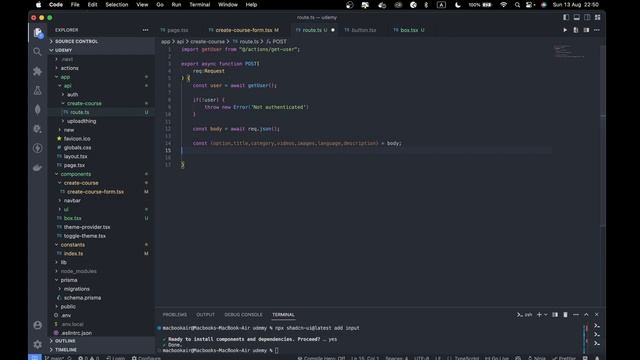Open the Manage gear in activity bar
The height and width of the screenshot is (360, 640).
pyautogui.click(x=38, y=344)
